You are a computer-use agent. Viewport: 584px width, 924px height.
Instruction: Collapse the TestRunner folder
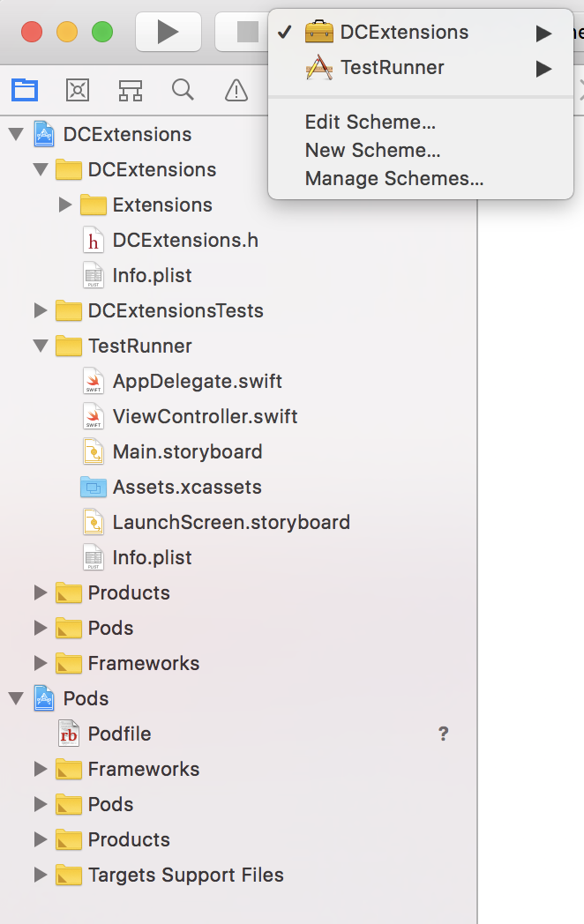point(41,346)
